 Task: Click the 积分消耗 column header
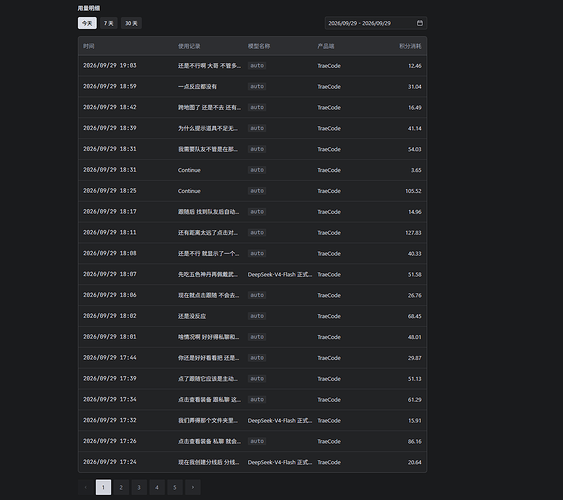pos(410,46)
